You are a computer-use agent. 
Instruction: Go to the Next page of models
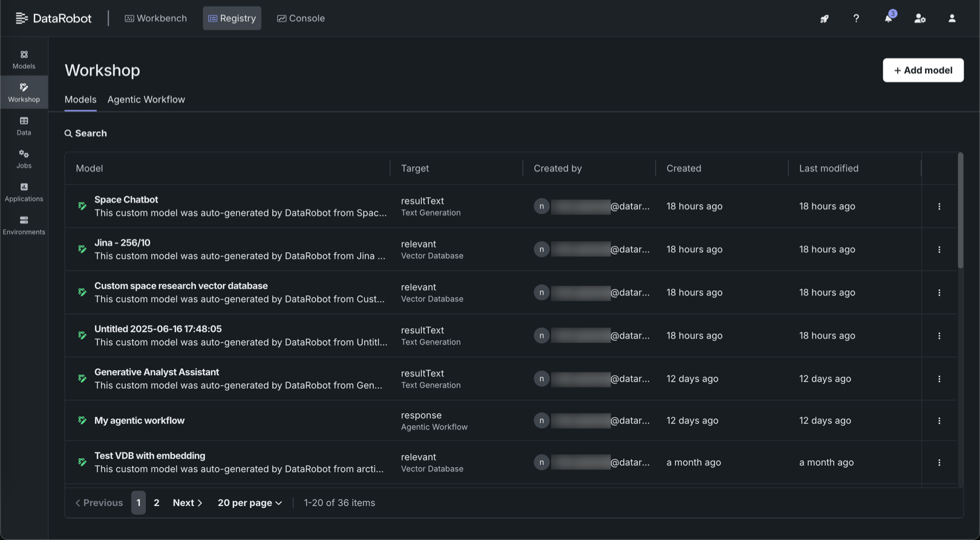[x=187, y=503]
